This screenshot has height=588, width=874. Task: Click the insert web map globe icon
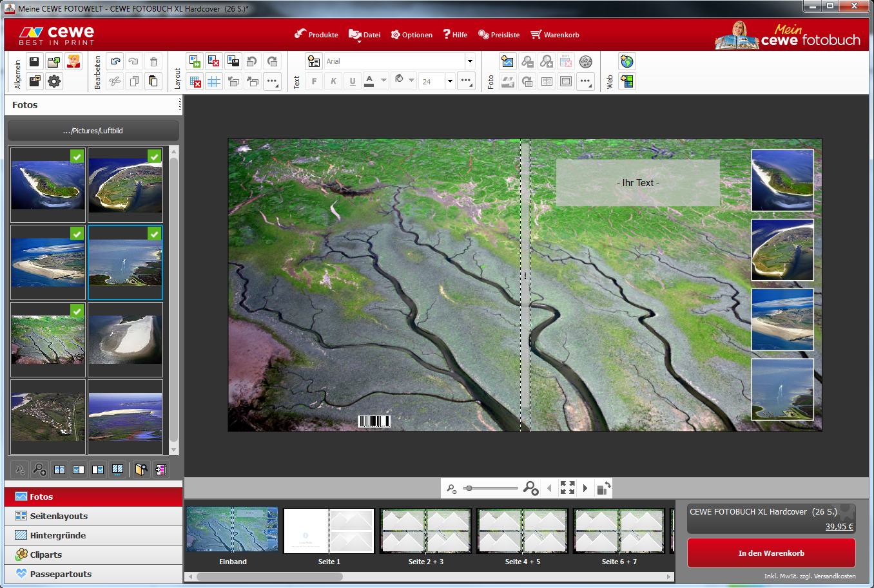pyautogui.click(x=626, y=62)
